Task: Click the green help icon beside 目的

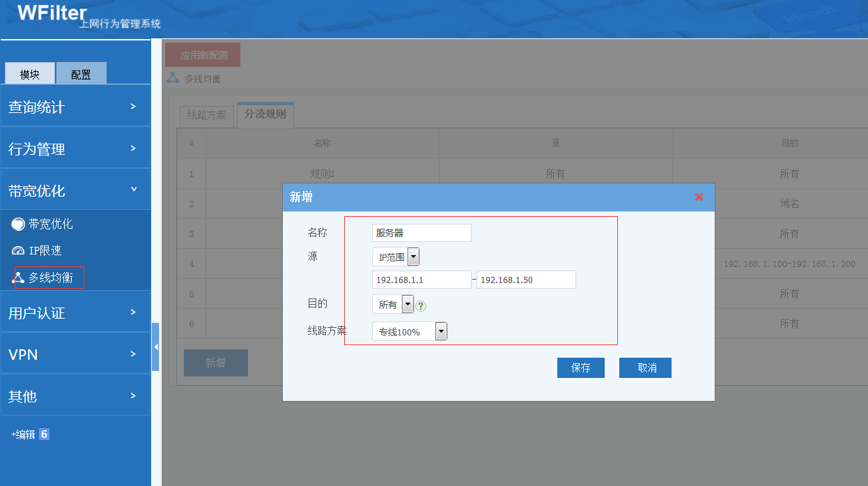Action: (x=421, y=305)
